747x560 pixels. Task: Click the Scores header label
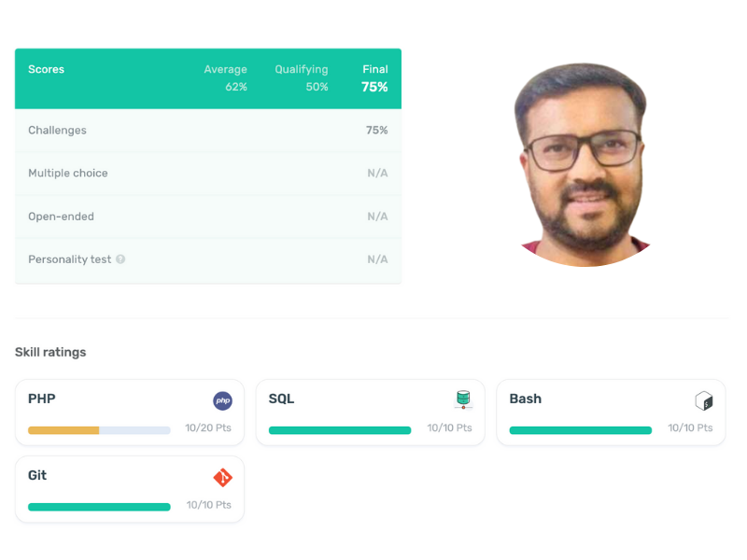point(46,69)
